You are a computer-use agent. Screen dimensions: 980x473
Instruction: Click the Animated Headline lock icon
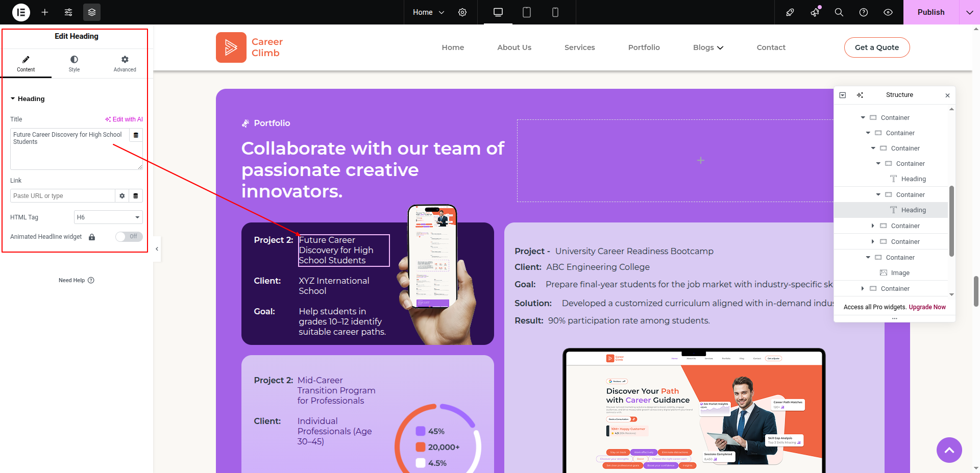click(x=92, y=237)
